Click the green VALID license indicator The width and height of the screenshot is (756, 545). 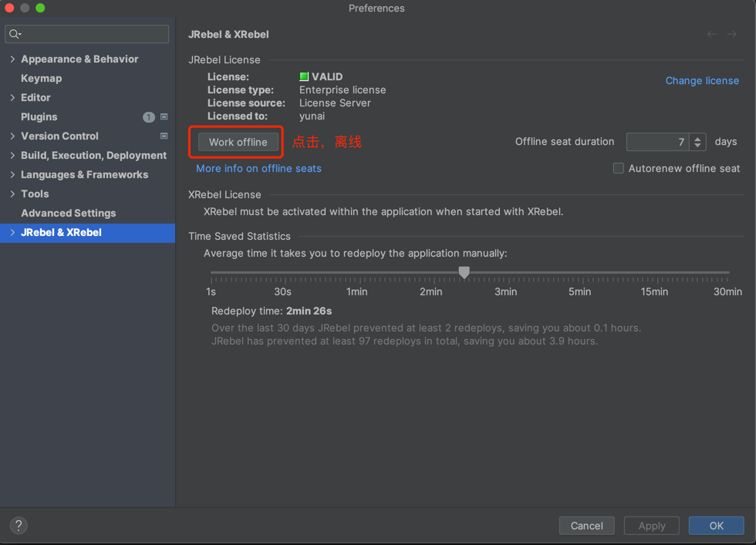pos(304,76)
